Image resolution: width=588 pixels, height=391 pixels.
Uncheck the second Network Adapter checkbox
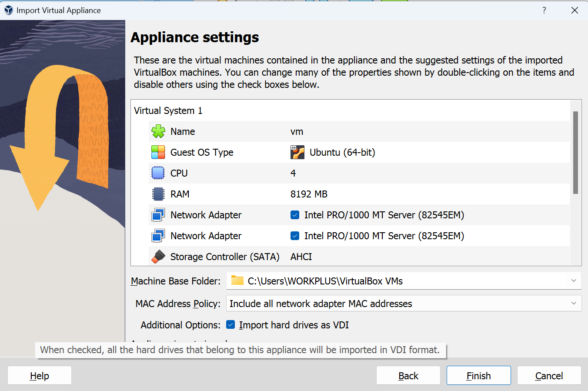[x=295, y=236]
